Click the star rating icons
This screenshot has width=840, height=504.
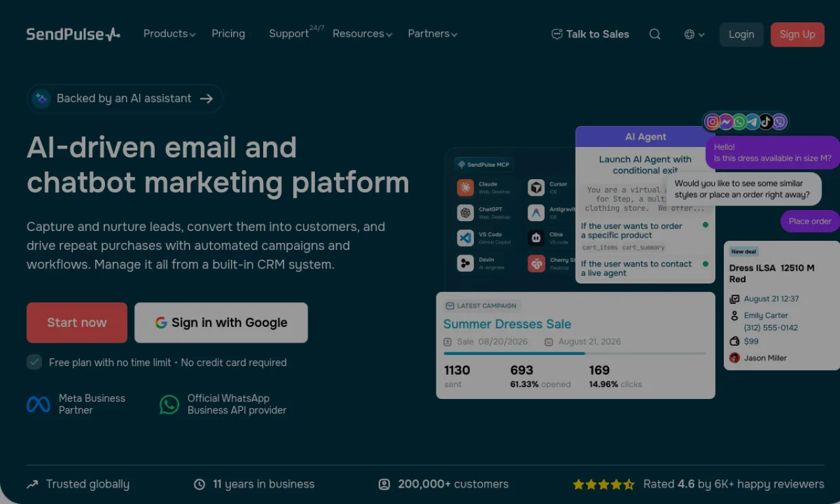tap(604, 484)
